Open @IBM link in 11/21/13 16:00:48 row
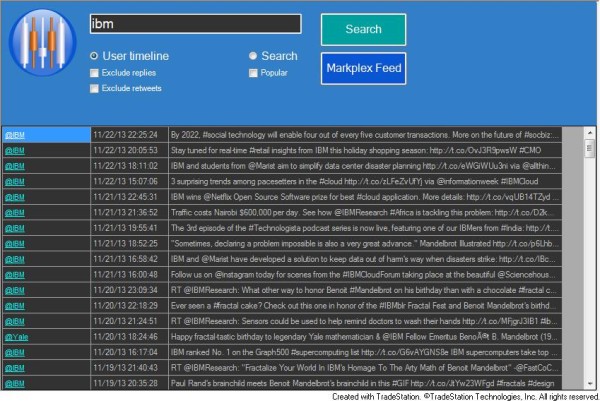The image size is (600, 401). click(x=15, y=275)
